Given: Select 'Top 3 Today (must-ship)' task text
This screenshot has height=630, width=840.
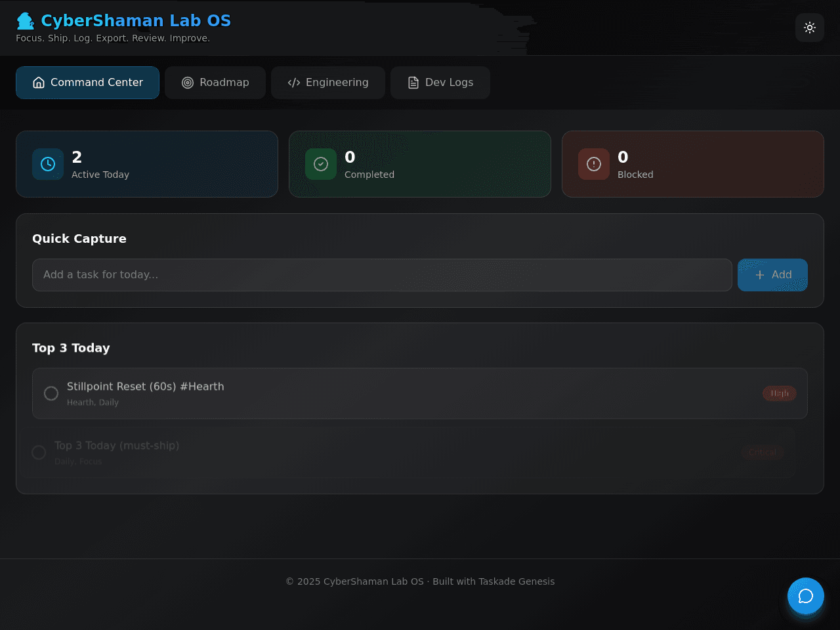Looking at the screenshot, I should (x=117, y=446).
